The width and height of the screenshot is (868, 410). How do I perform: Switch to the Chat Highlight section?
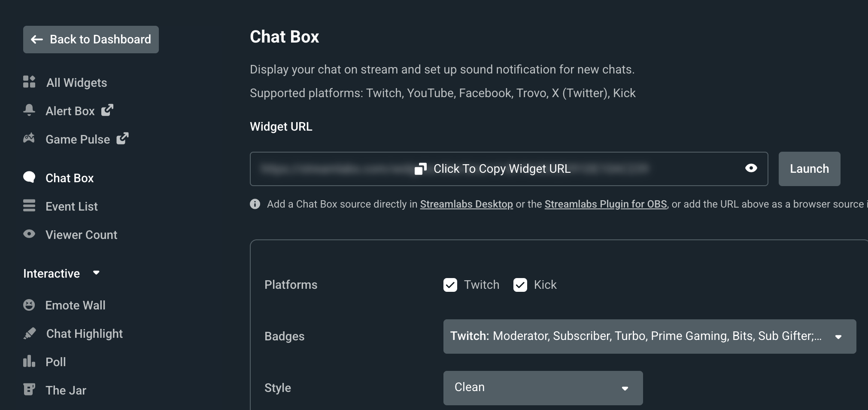pos(84,333)
